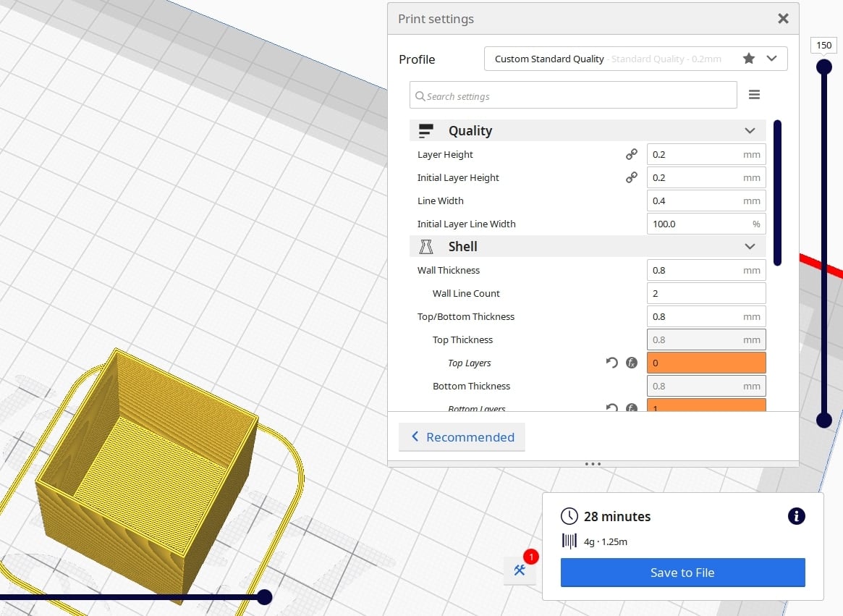Click the Initial Layer Height value field
The height and width of the screenshot is (616, 843).
point(706,177)
